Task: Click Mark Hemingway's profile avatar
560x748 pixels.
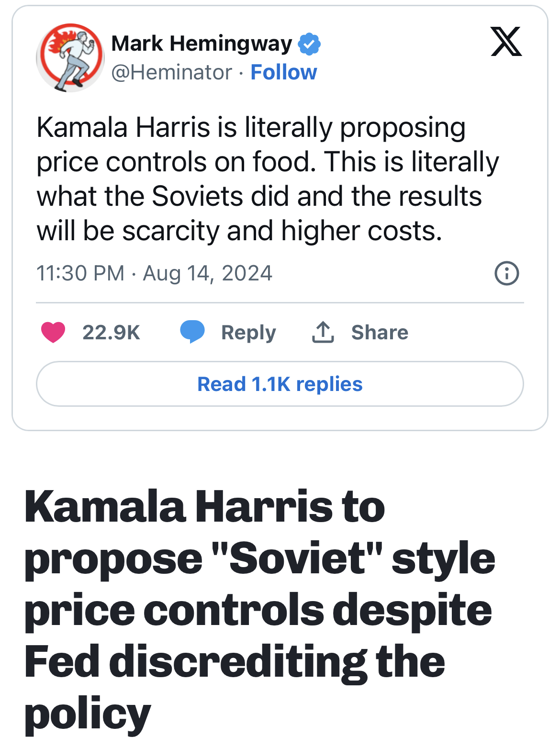Action: [70, 57]
